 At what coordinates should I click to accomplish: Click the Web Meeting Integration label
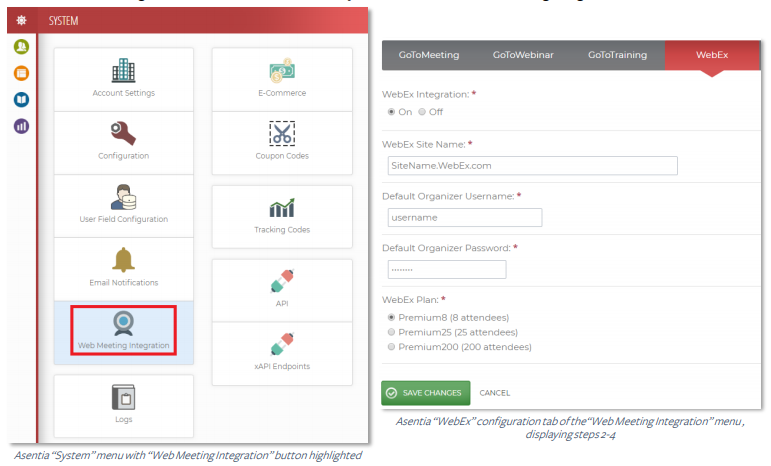click(x=123, y=346)
